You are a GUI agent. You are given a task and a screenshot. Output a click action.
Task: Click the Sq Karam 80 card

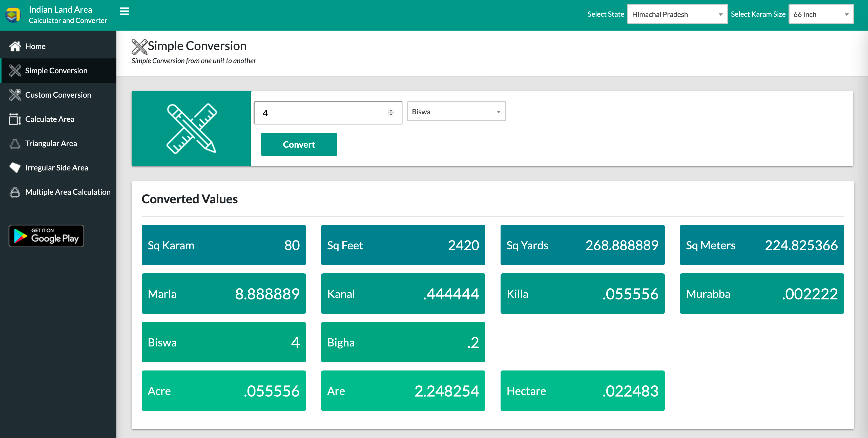[224, 245]
